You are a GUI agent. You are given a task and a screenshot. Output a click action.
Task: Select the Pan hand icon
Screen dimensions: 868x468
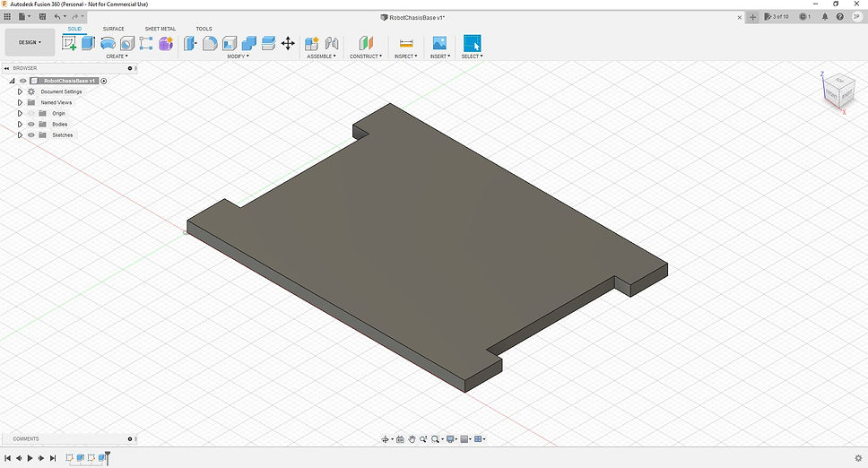click(412, 439)
